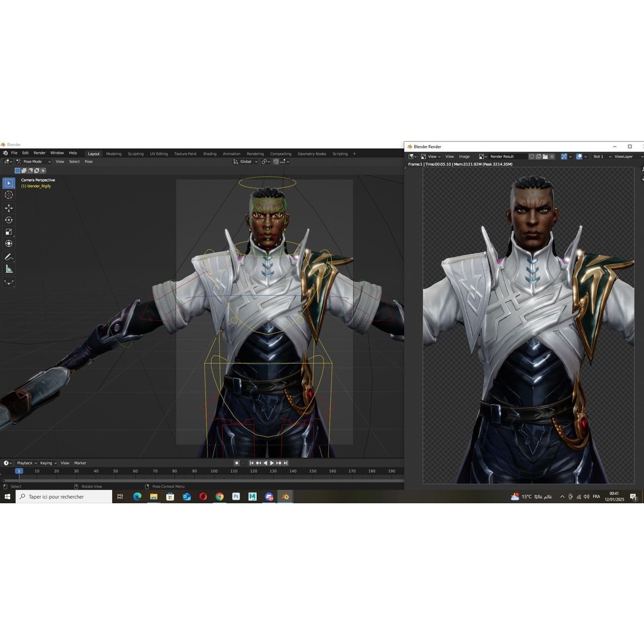Open the Windows Start menu

pos(7,497)
